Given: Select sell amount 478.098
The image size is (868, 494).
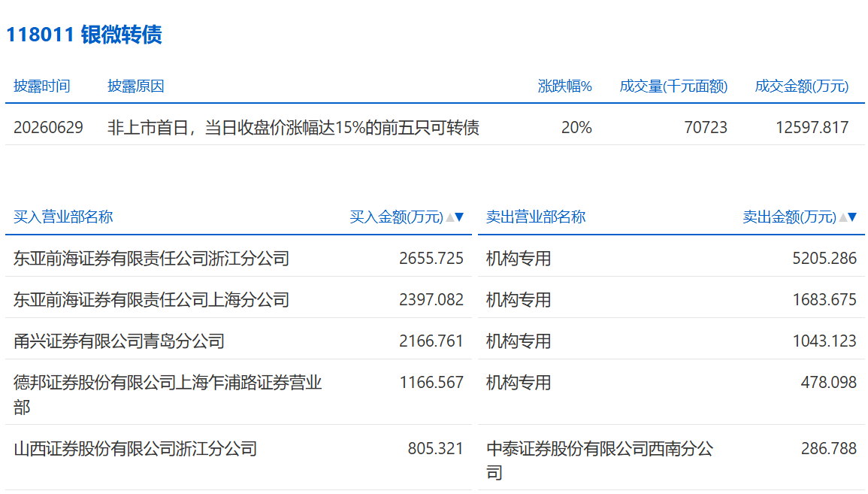Looking at the screenshot, I should [829, 383].
